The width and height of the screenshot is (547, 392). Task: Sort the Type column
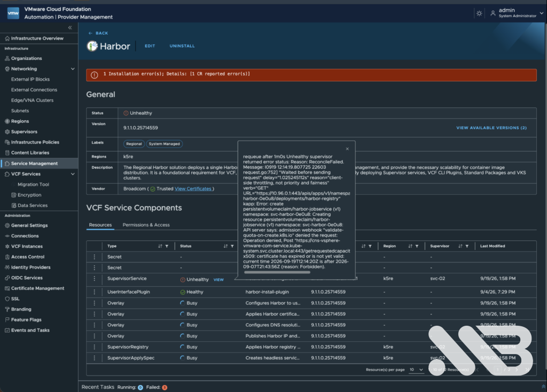pyautogui.click(x=160, y=246)
